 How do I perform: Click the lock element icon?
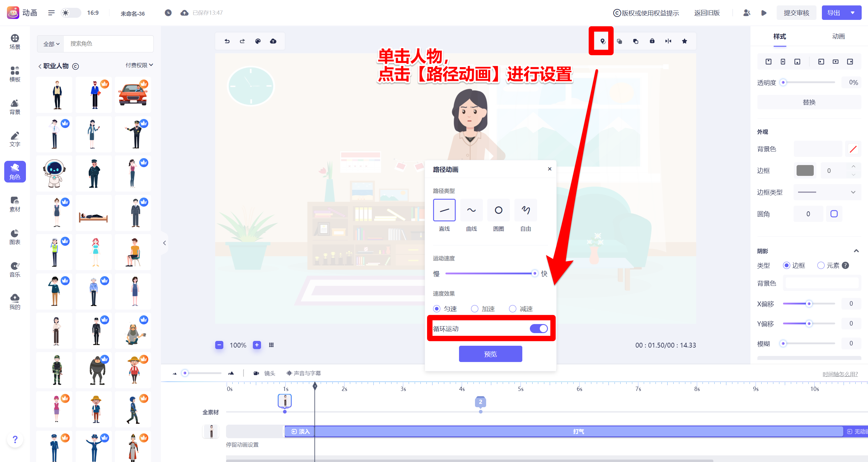(652, 41)
